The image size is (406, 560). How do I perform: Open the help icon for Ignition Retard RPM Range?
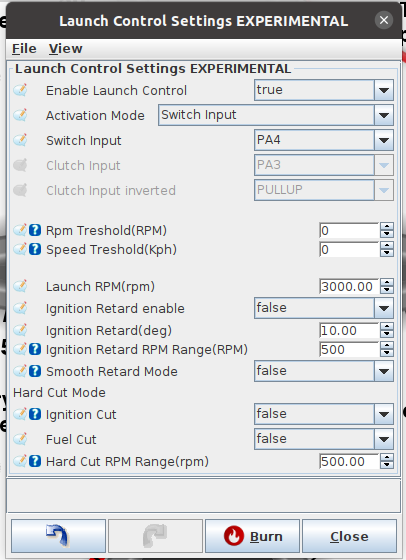[x=35, y=349]
